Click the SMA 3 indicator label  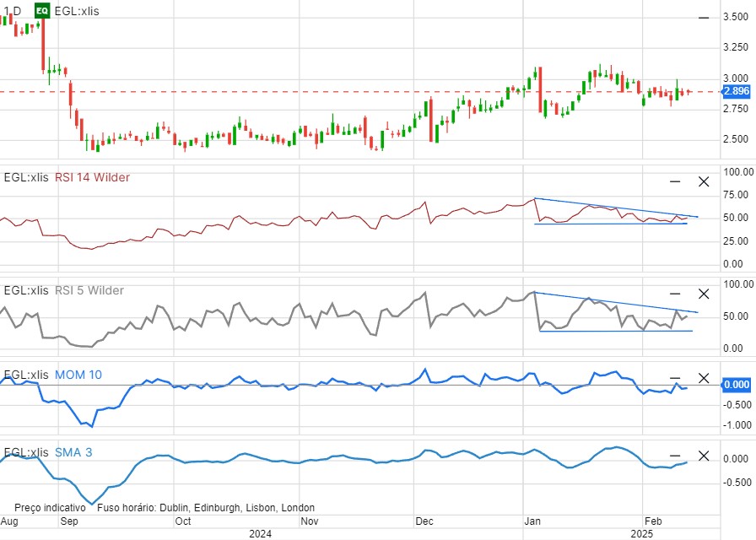(73, 452)
